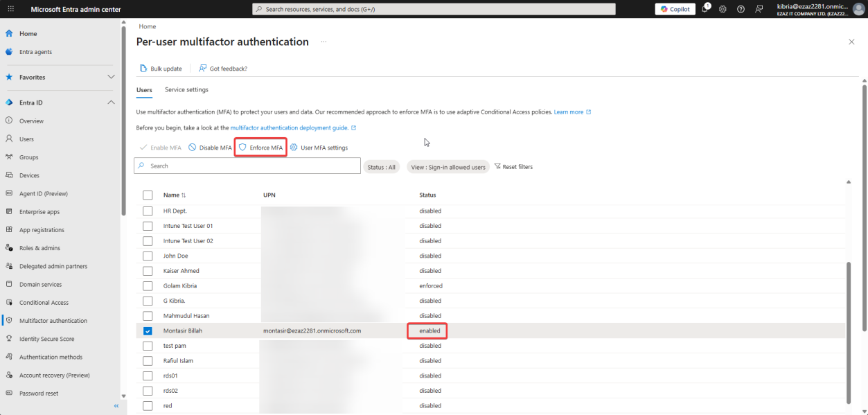Switch to Service settings tab
The height and width of the screenshot is (415, 868).
pos(186,90)
